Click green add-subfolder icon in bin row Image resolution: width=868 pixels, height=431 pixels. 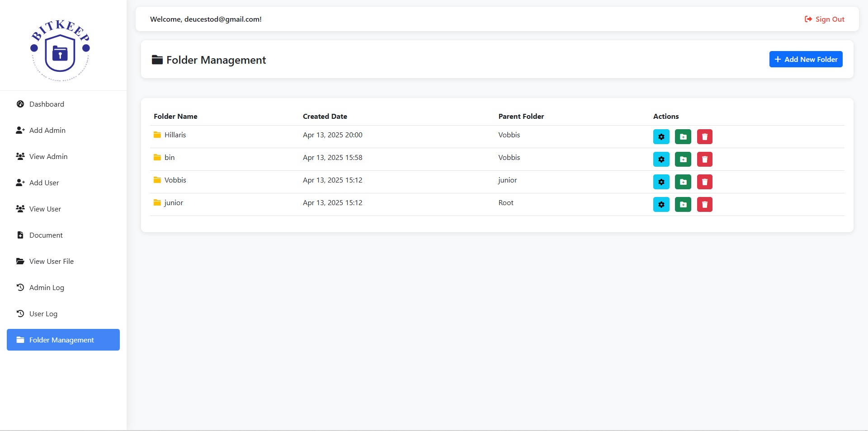point(683,159)
